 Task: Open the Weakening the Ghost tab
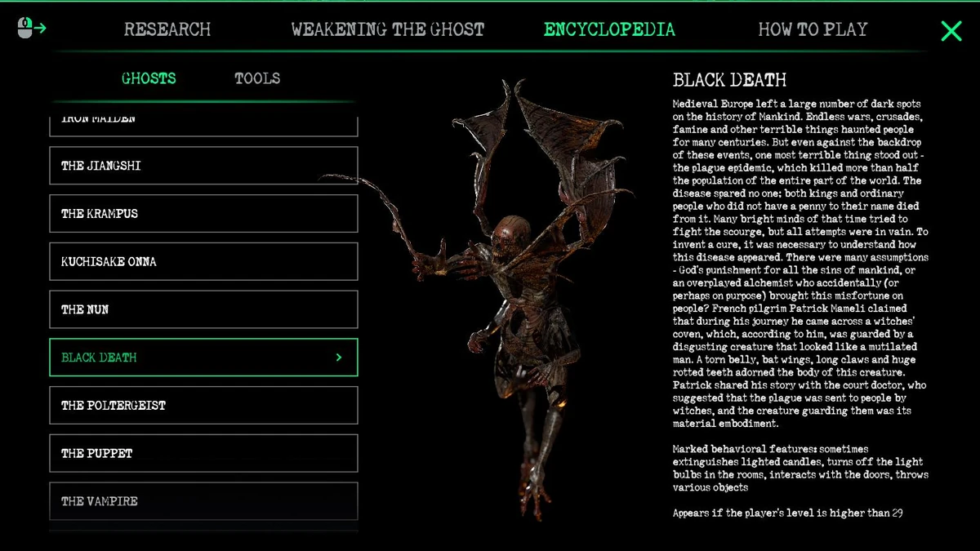click(x=388, y=29)
